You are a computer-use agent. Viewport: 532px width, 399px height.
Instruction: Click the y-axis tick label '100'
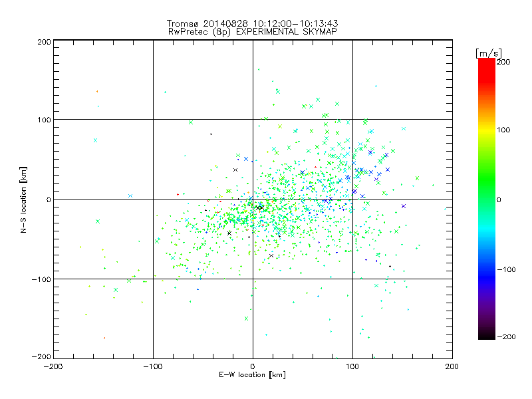(x=45, y=120)
